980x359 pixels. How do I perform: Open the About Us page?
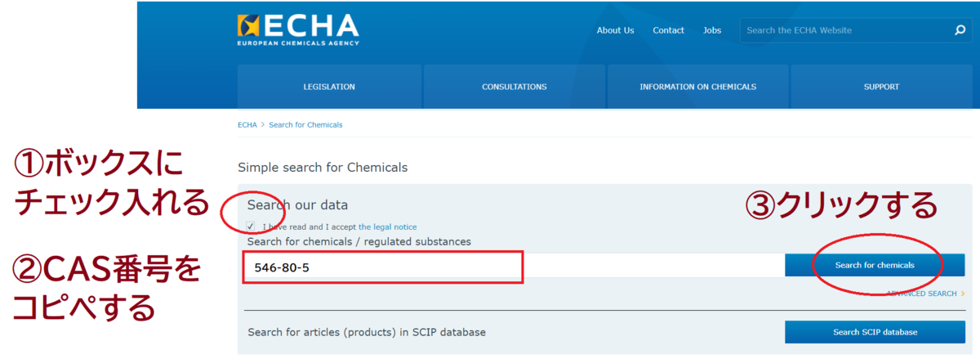coord(615,30)
